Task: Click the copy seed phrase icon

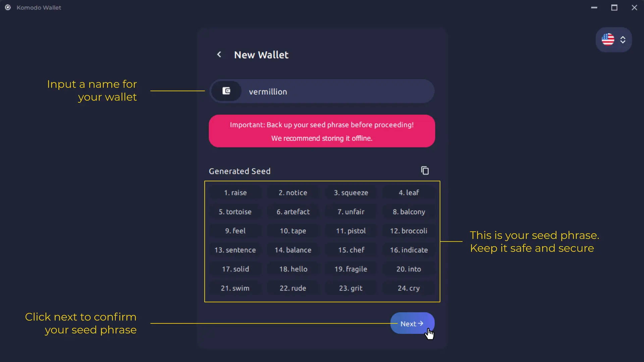Action: (x=425, y=171)
